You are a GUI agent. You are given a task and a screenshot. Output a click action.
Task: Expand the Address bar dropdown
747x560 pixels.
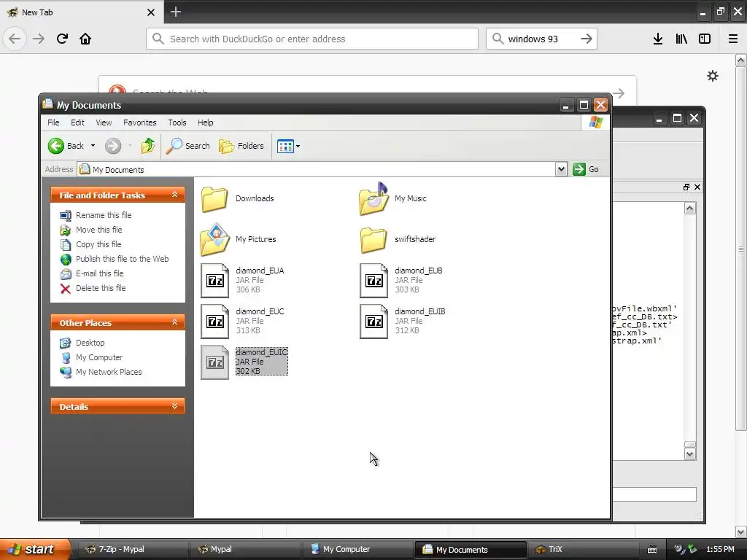tap(561, 169)
